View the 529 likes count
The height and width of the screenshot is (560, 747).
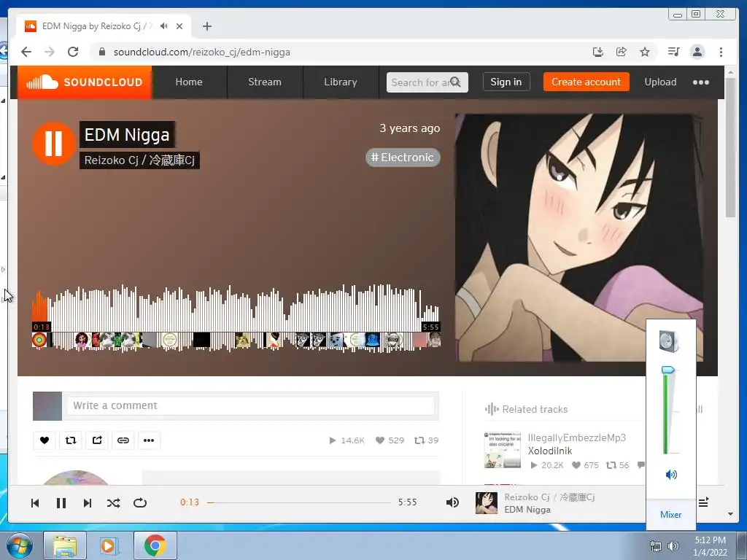pos(390,440)
